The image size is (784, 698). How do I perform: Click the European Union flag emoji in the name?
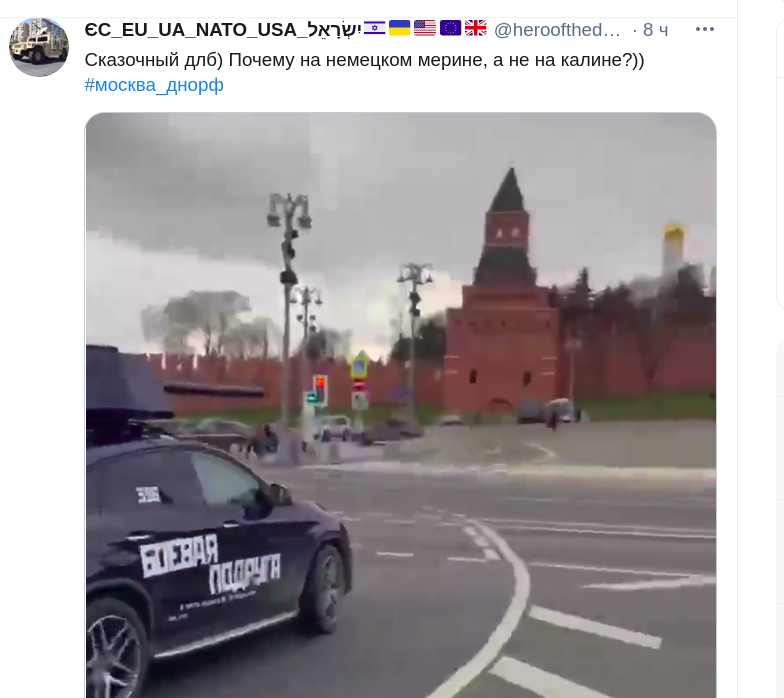point(450,28)
